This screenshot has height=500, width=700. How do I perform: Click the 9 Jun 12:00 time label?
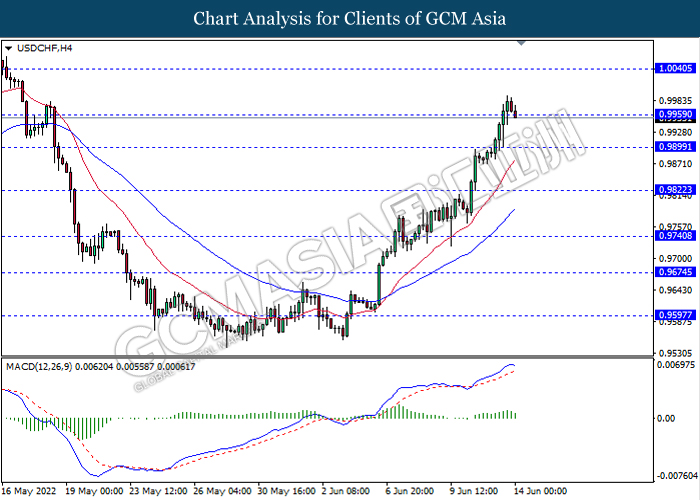[x=474, y=491]
